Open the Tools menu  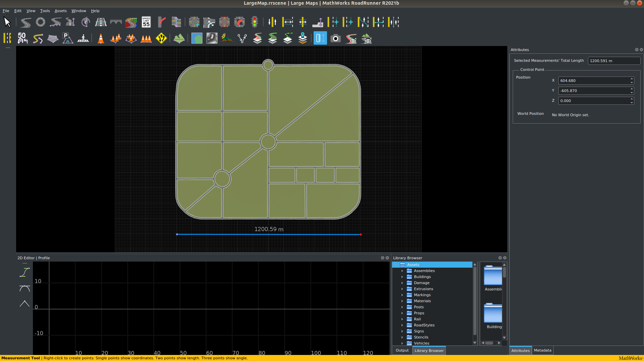[45, 11]
